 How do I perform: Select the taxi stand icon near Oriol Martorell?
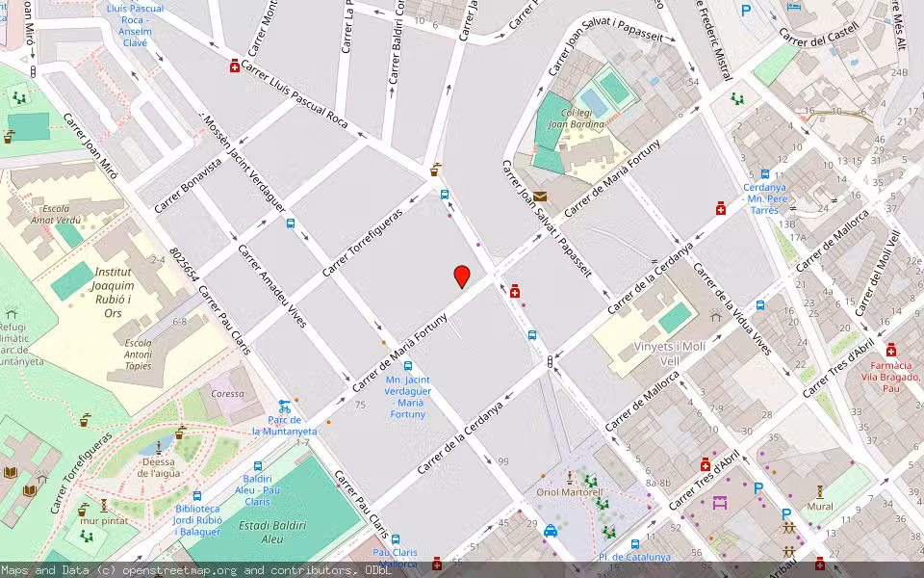tap(551, 530)
